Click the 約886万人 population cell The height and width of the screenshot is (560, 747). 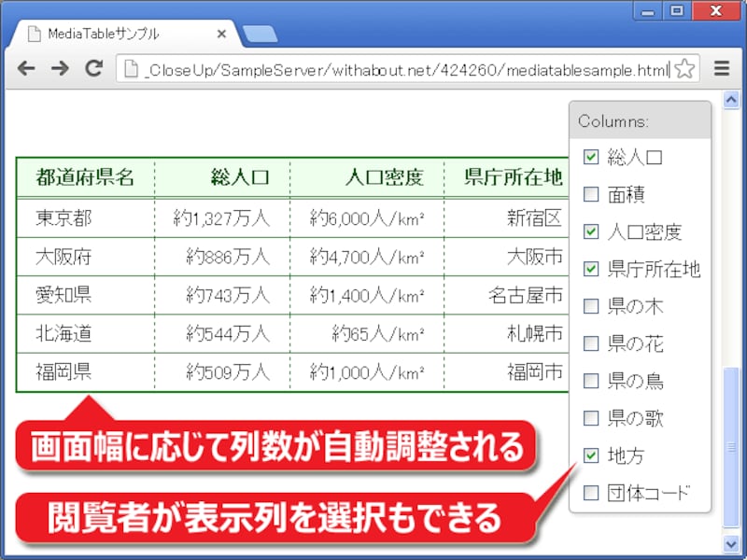(x=222, y=258)
